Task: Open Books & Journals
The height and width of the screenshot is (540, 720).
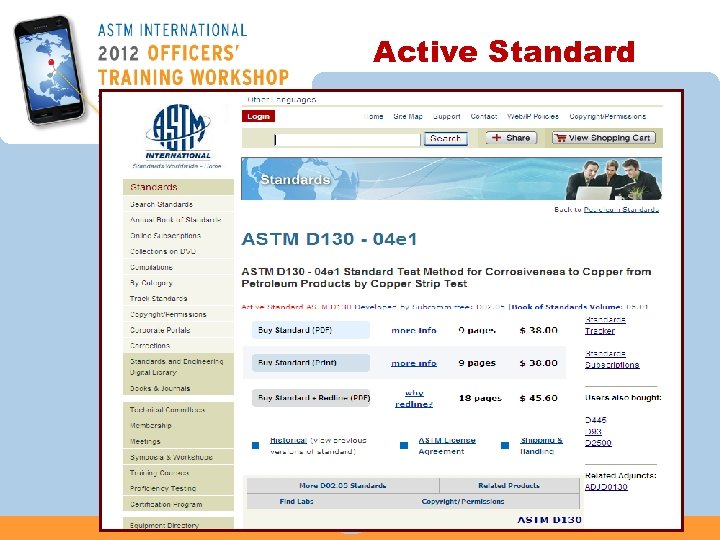Action: click(x=160, y=388)
